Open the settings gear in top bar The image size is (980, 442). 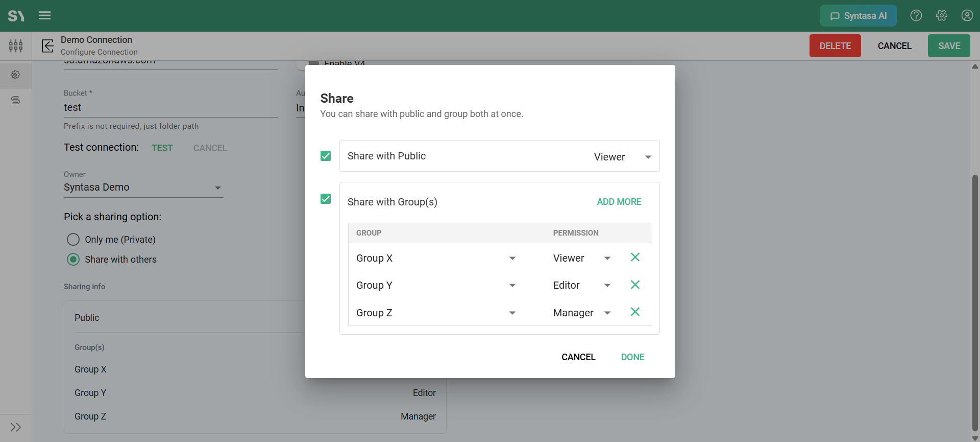pos(942,15)
